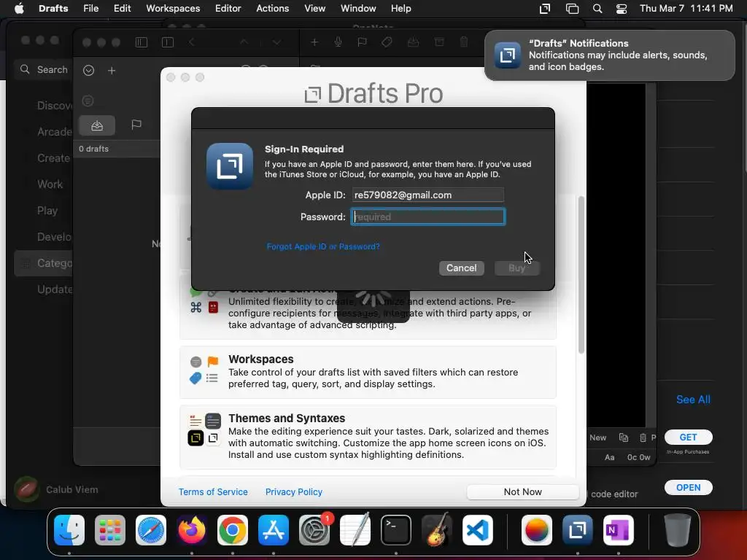Toggle the action list sidebar icon
747x560 pixels.
[168, 42]
